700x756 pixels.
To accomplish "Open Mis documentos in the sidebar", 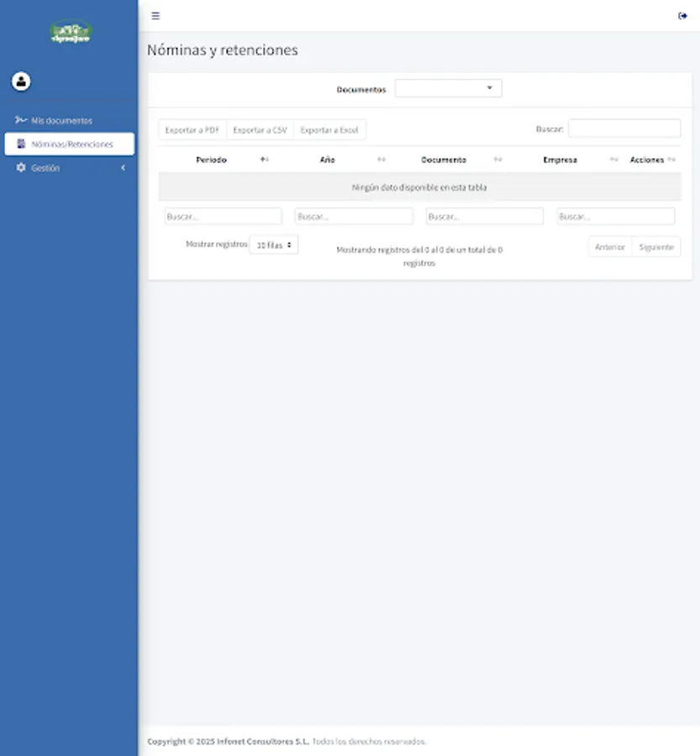I will [70, 120].
